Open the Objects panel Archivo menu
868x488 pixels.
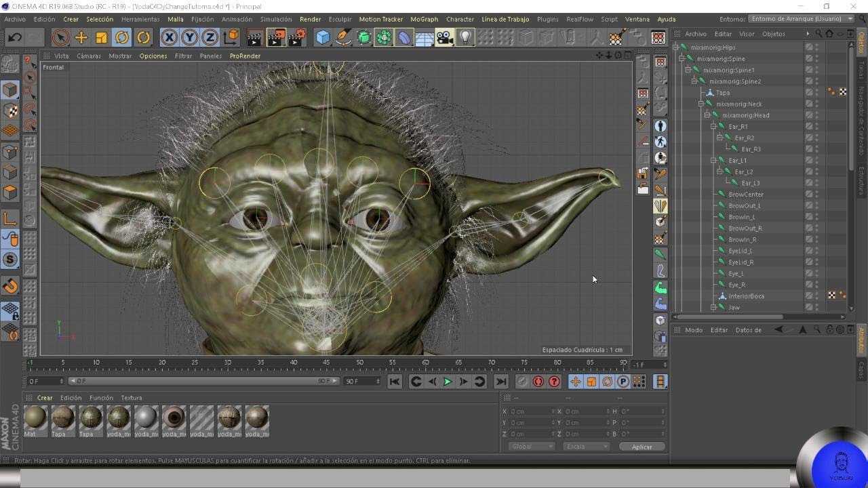click(x=695, y=34)
